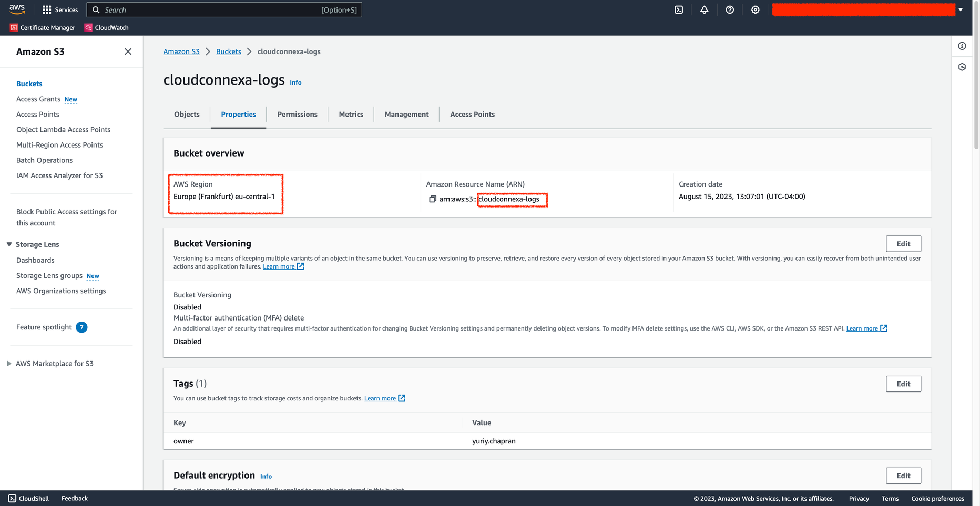Copy the bucket ARN using the copy icon
Image resolution: width=980 pixels, height=506 pixels.
point(432,199)
